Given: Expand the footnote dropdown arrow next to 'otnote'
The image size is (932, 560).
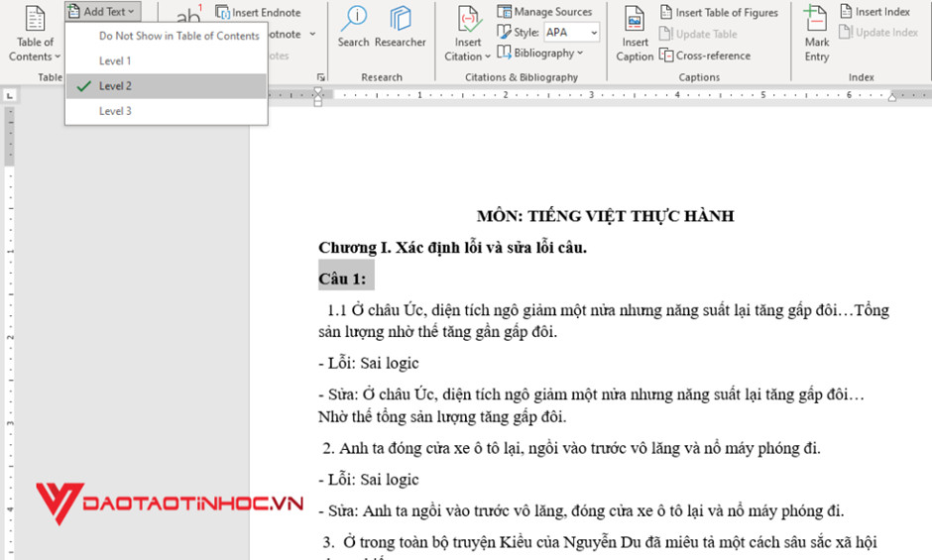Looking at the screenshot, I should 312,34.
